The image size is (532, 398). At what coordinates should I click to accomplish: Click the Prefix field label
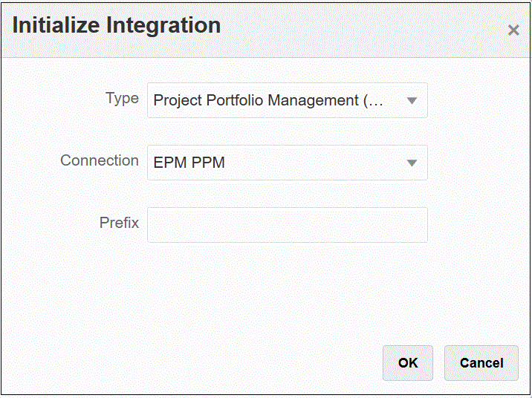pos(119,223)
